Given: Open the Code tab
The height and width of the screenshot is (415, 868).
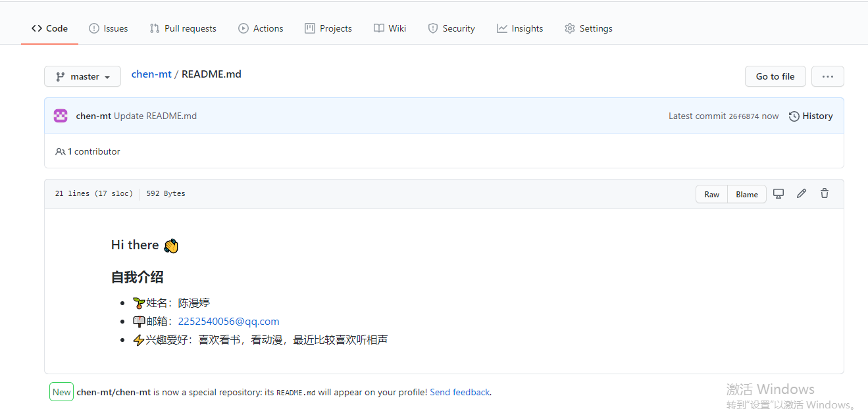Looking at the screenshot, I should [x=49, y=28].
